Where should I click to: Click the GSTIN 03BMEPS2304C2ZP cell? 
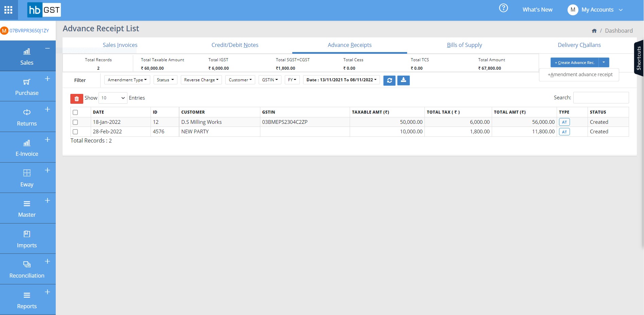click(305, 122)
